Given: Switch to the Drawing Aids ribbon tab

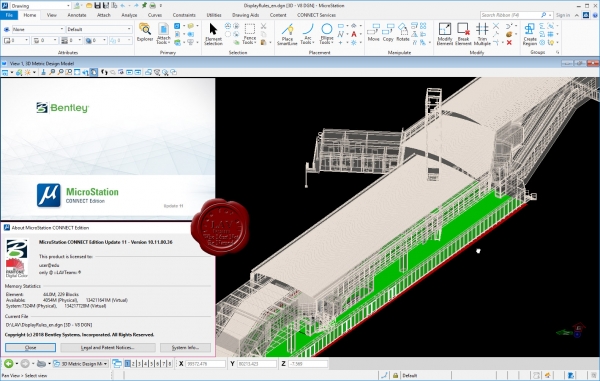Looking at the screenshot, I should click(x=245, y=15).
